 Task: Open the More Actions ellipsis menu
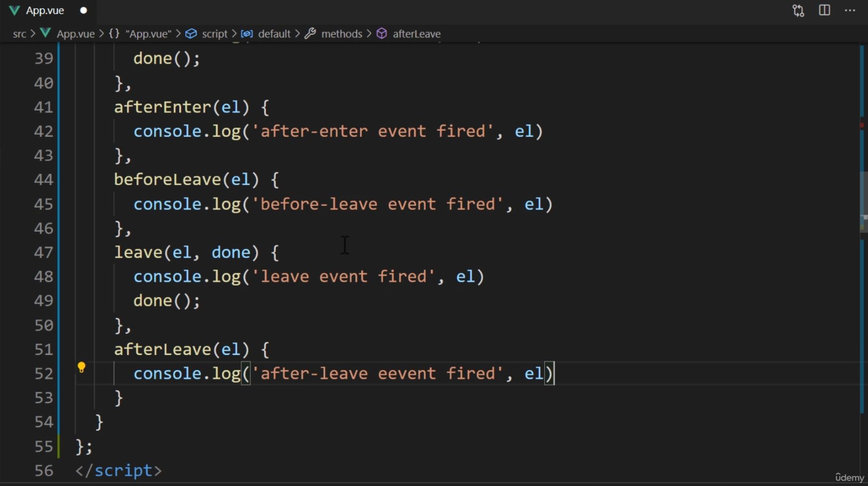click(x=850, y=10)
